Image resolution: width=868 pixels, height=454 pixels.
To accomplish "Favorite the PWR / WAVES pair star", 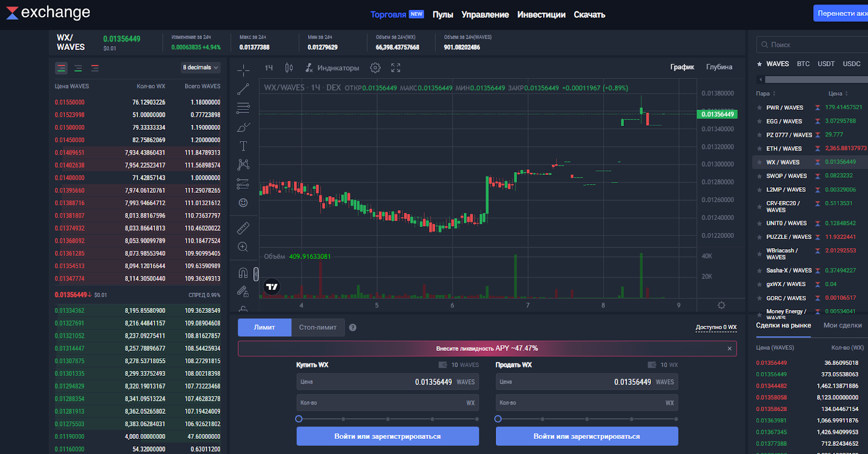I will point(759,108).
